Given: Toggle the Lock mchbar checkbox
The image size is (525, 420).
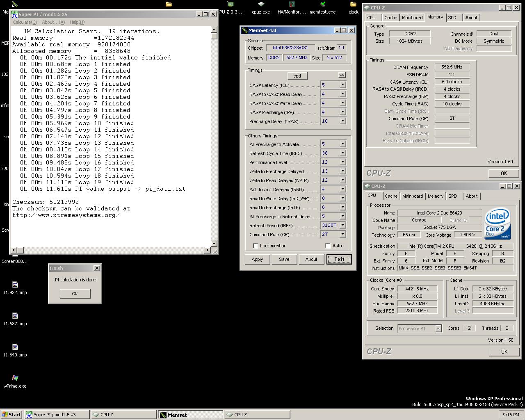Looking at the screenshot, I should point(256,246).
